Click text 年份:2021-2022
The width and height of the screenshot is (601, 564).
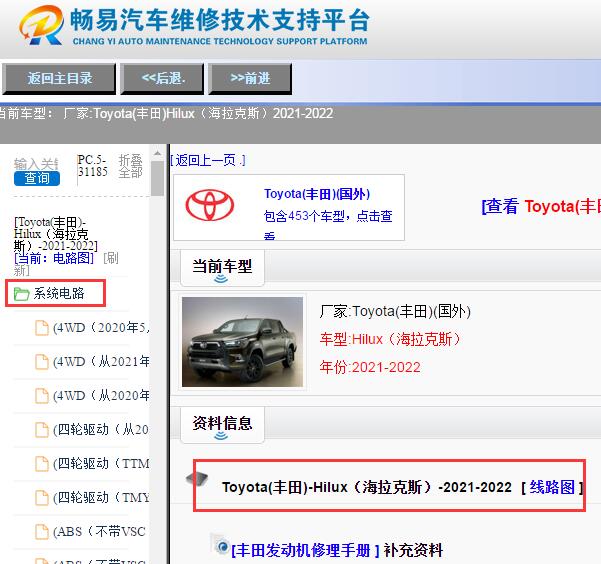tap(370, 367)
